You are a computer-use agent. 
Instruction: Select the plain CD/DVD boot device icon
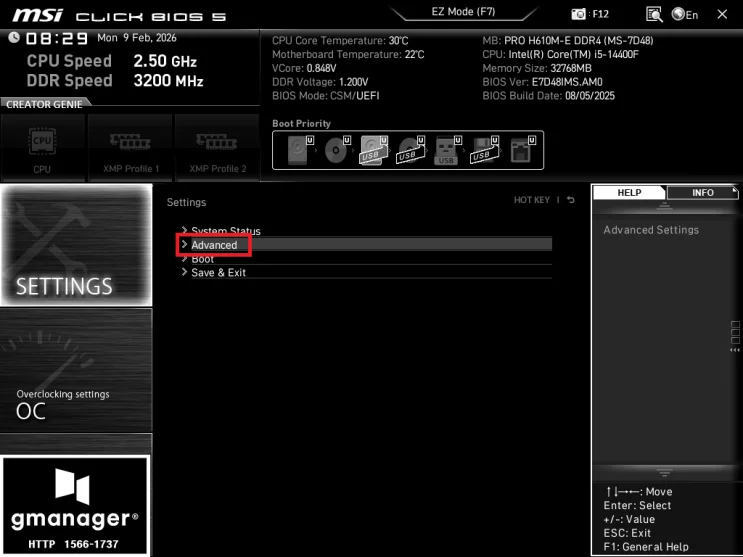coord(337,150)
